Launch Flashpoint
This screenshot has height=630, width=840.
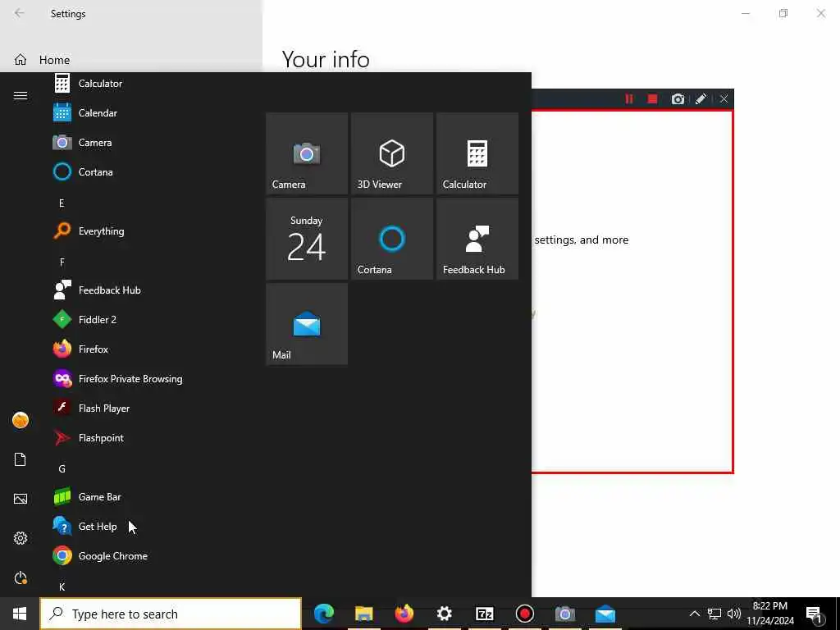(x=152, y=438)
